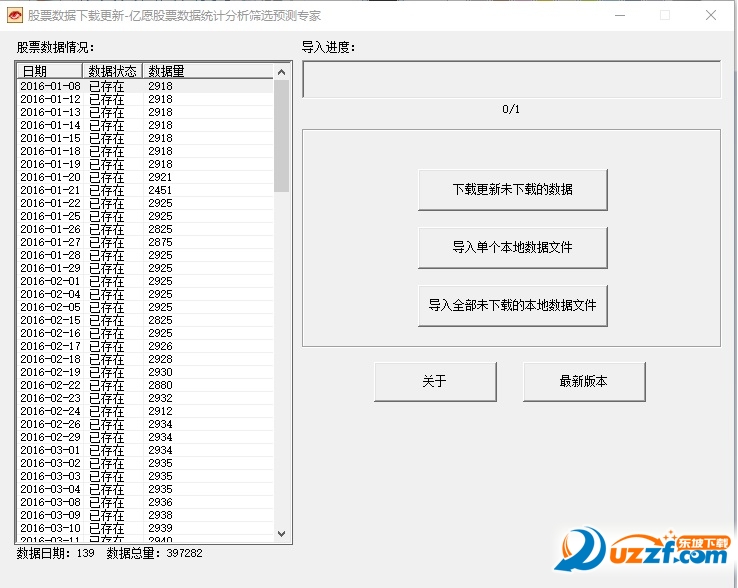Viewport: 738px width, 588px height.
Task: Select row 2016-01-15
Action: [x=145, y=138]
